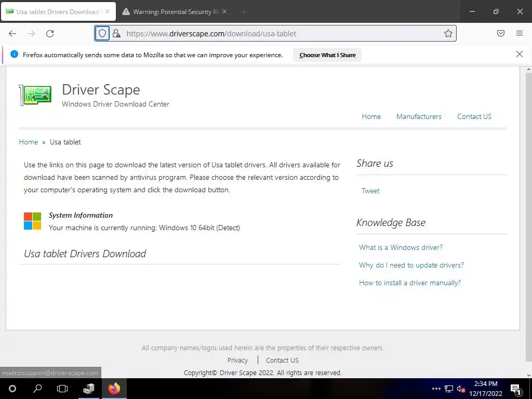Click the 'Usa tablet' breadcrumb text
532x399 pixels.
65,142
